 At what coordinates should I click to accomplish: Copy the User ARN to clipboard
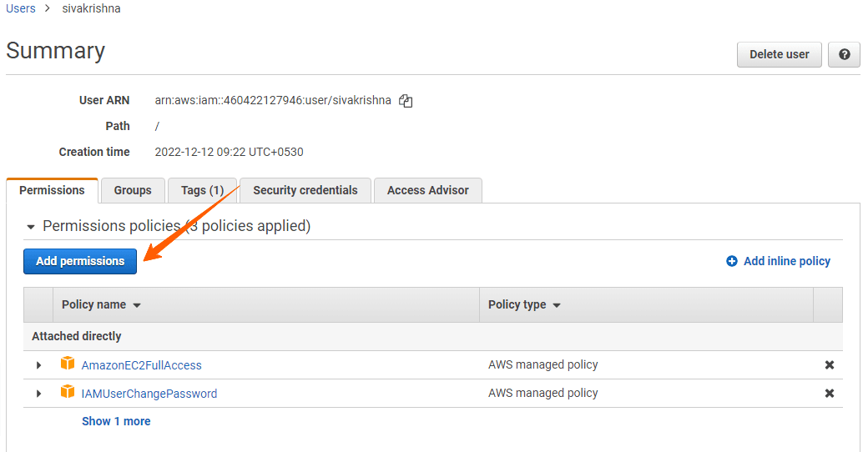pos(406,101)
